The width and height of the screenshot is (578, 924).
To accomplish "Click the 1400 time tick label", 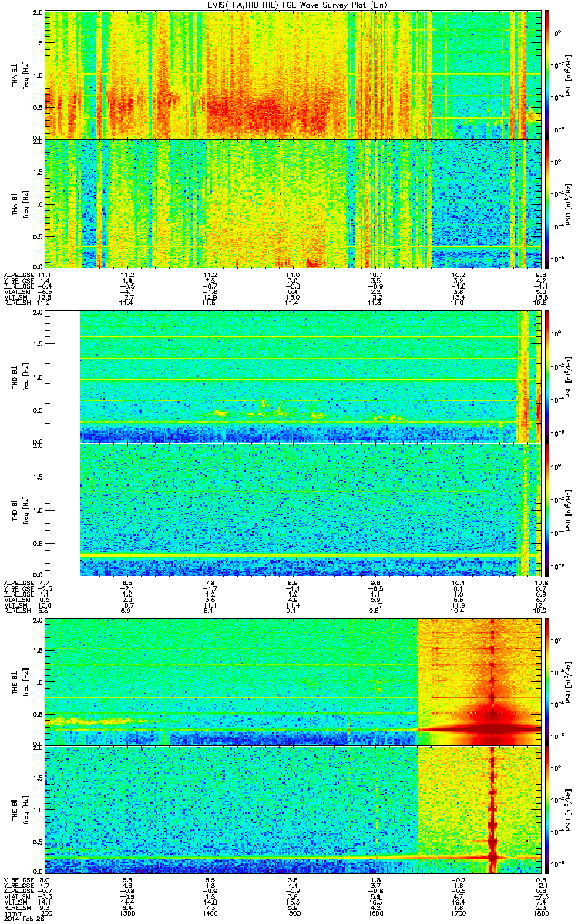I will click(211, 914).
